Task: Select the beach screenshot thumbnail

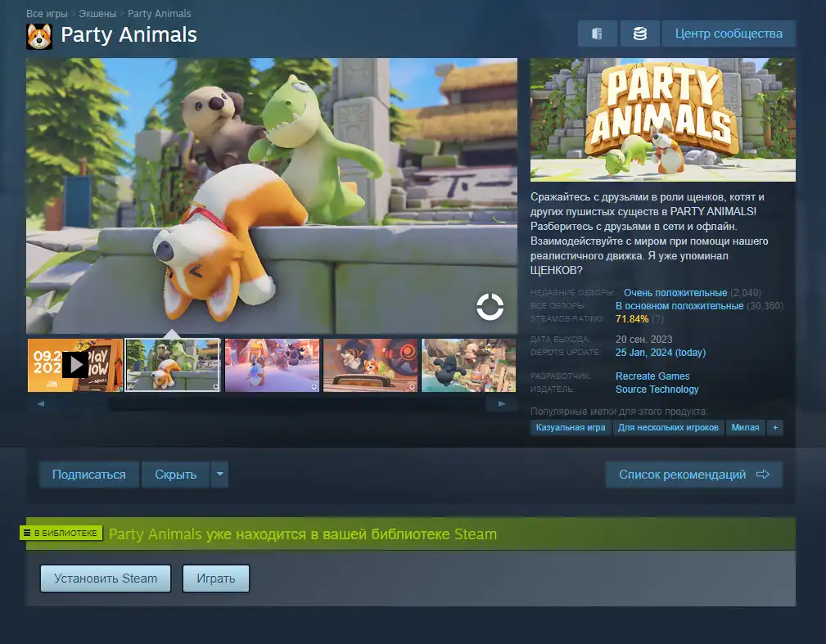Action: (x=468, y=365)
